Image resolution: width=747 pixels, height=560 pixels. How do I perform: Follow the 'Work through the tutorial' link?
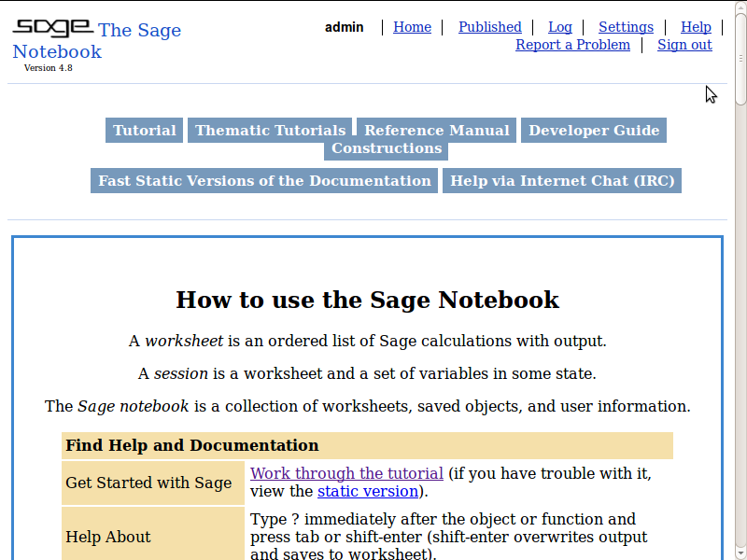tap(346, 473)
